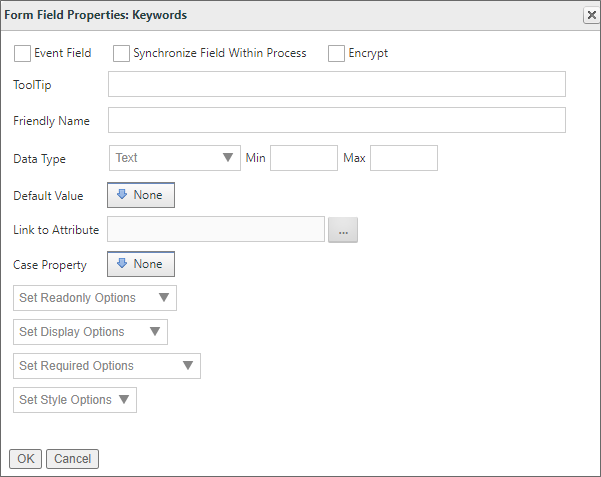Click the blue arrow icon beside Default Value
The image size is (601, 477).
123,195
